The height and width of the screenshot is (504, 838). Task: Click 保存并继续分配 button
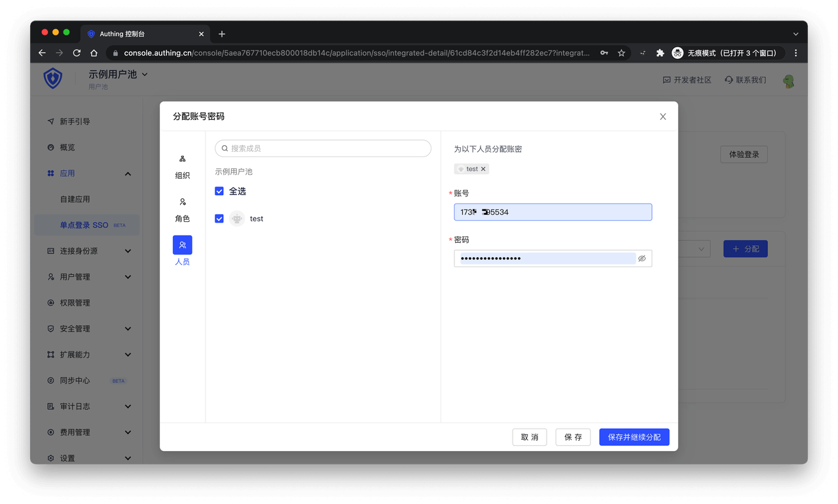pos(634,437)
